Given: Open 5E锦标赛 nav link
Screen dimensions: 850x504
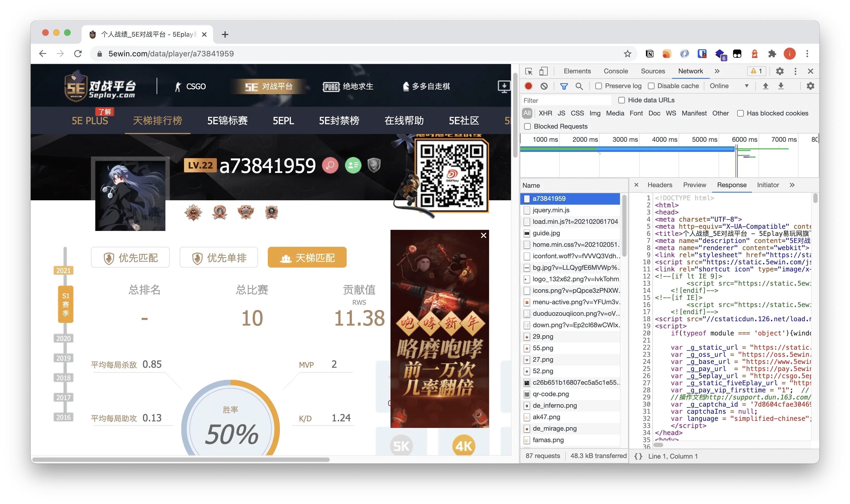Looking at the screenshot, I should click(x=227, y=121).
